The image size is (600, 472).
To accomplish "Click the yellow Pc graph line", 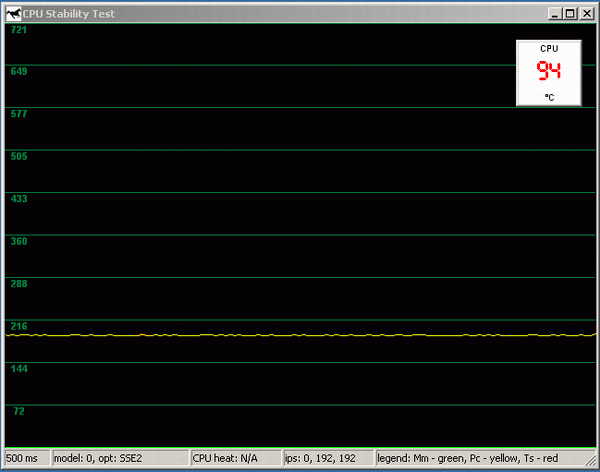I will coord(300,335).
